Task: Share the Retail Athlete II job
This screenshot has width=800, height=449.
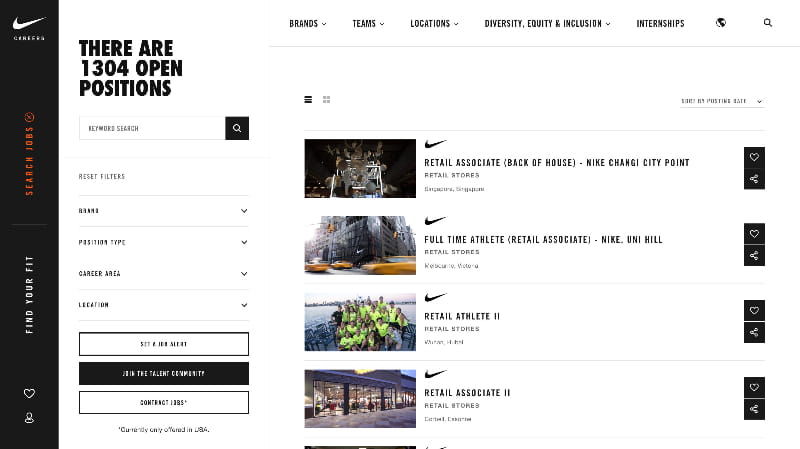Action: pos(754,333)
